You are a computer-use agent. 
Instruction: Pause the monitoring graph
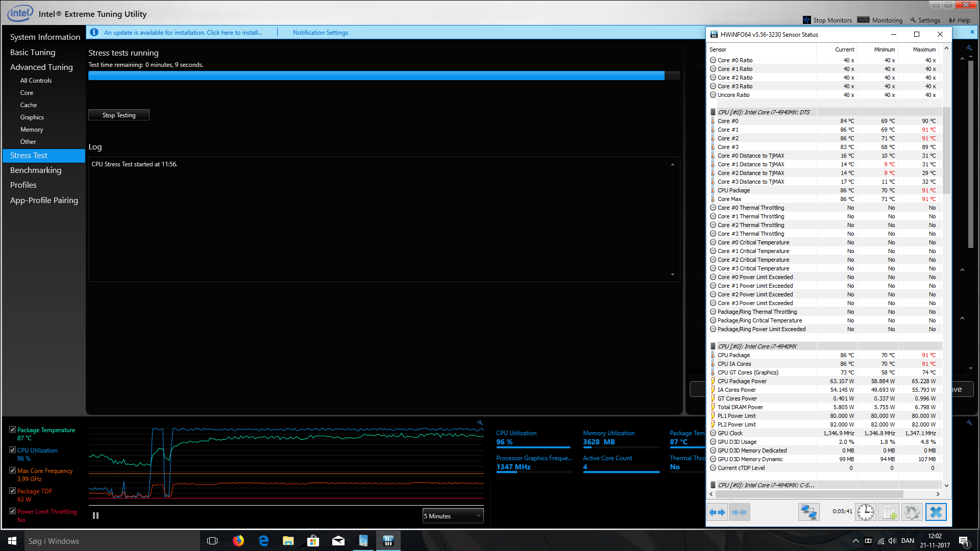(95, 516)
